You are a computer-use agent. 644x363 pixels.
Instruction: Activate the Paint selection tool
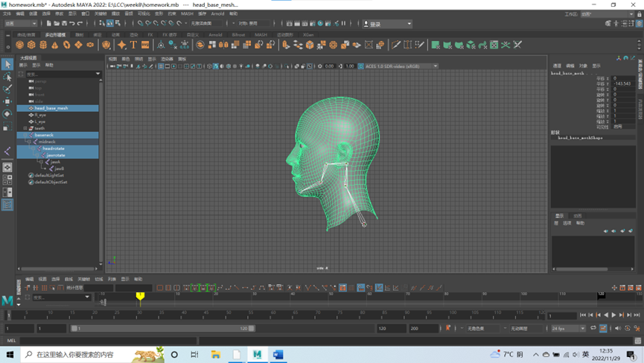[x=7, y=89]
